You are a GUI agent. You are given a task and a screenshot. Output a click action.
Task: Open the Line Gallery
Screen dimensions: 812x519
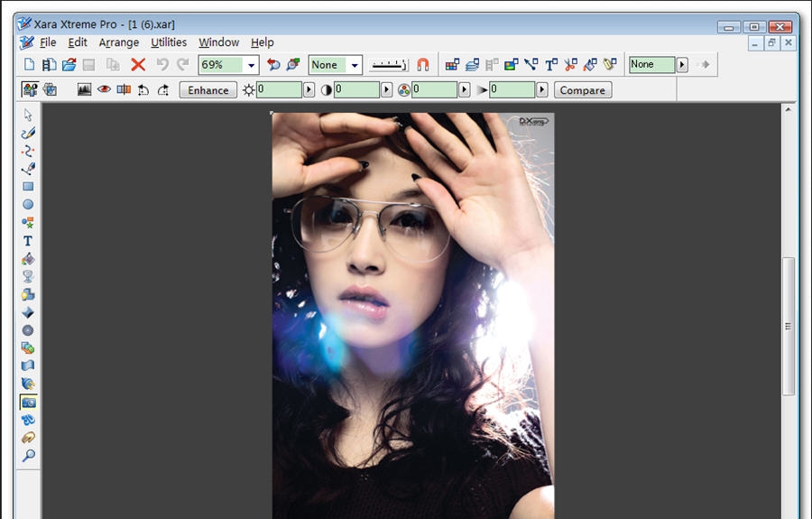click(531, 64)
